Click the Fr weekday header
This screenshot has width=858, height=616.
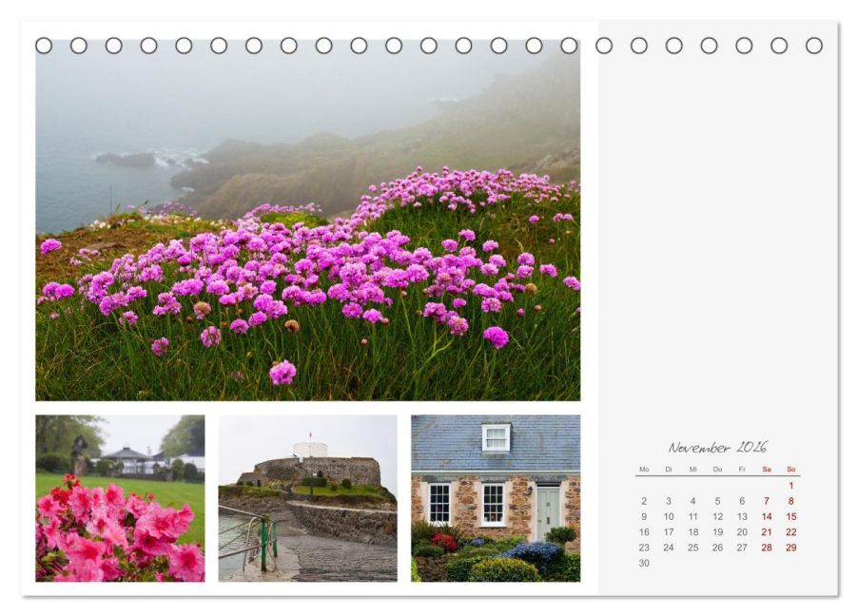742,470
